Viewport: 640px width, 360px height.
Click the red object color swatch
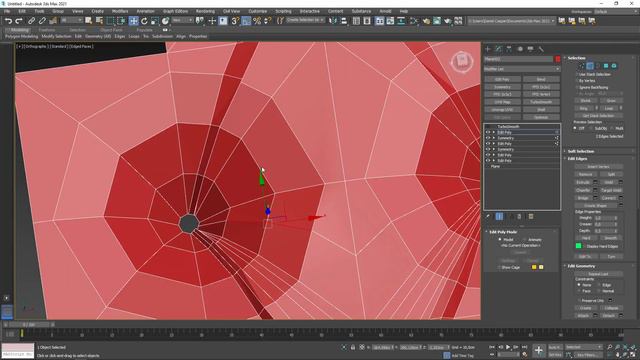point(558,59)
